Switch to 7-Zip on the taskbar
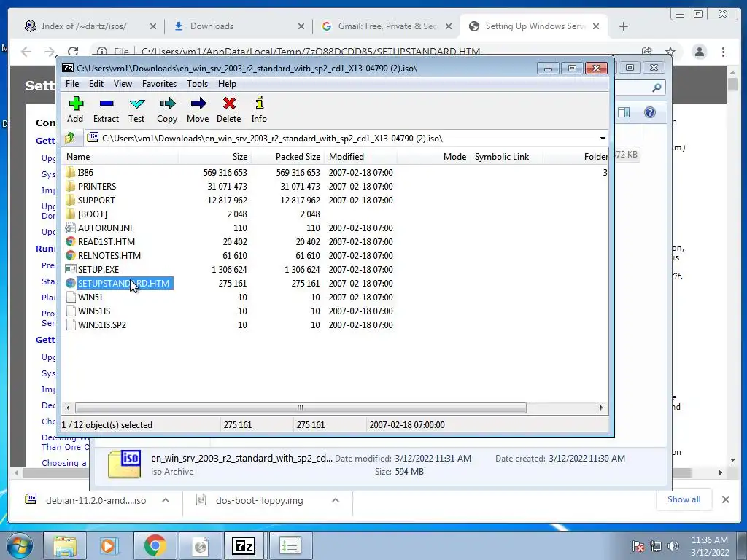Viewport: 747px width, 560px height. point(244,545)
